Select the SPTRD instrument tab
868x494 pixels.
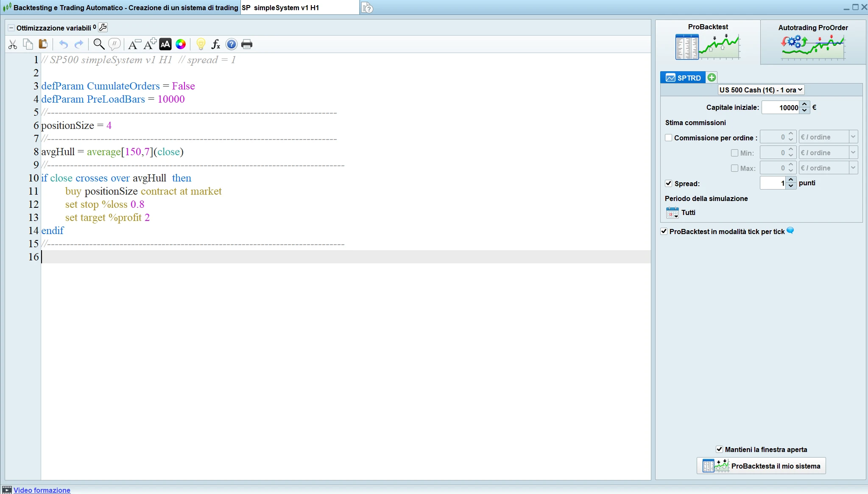tap(683, 78)
